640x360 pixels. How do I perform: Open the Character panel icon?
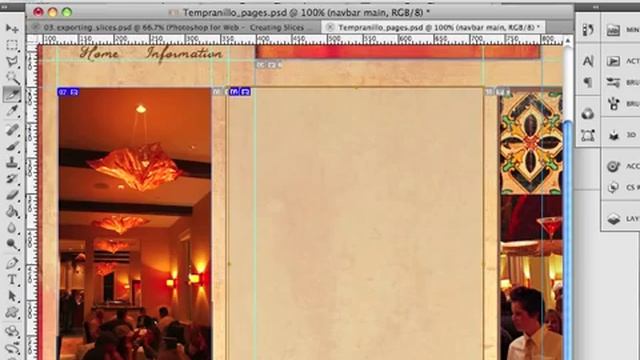(588, 61)
